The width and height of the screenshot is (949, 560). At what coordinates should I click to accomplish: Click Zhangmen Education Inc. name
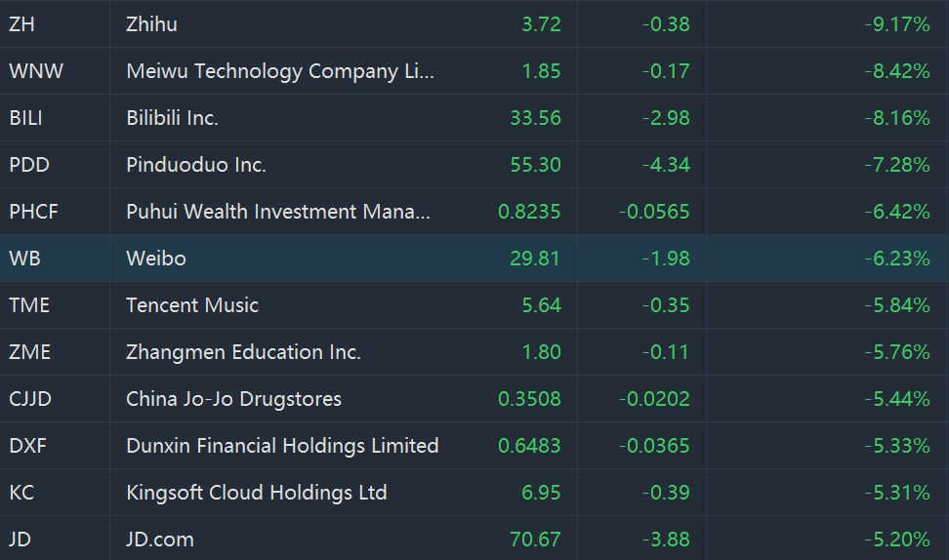[243, 352]
